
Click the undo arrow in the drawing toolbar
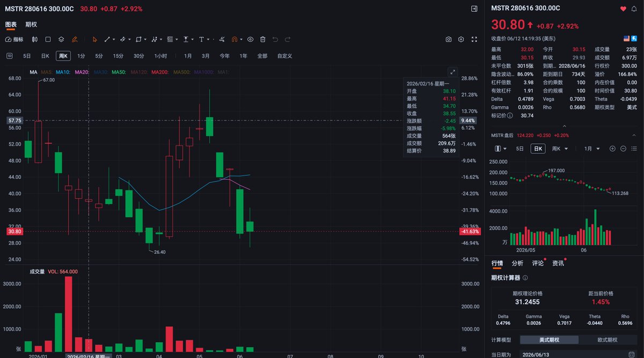(275, 39)
